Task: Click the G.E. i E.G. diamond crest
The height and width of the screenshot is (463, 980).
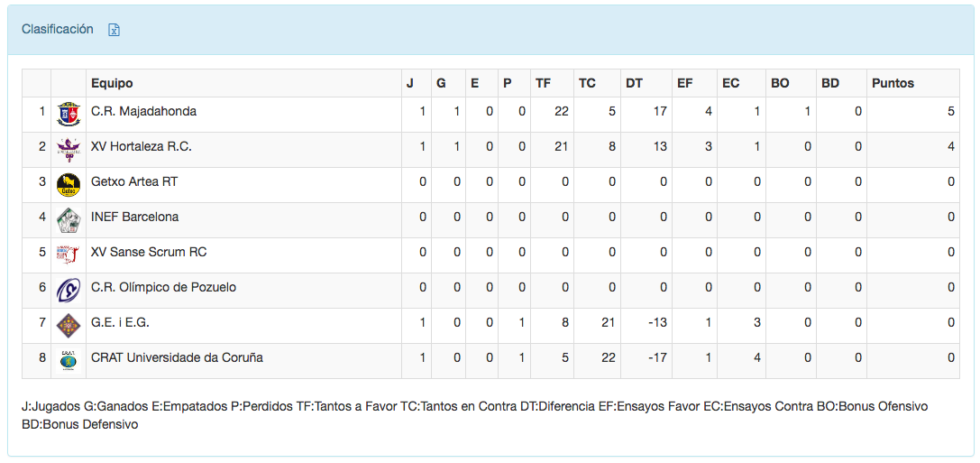Action: pyautogui.click(x=68, y=325)
